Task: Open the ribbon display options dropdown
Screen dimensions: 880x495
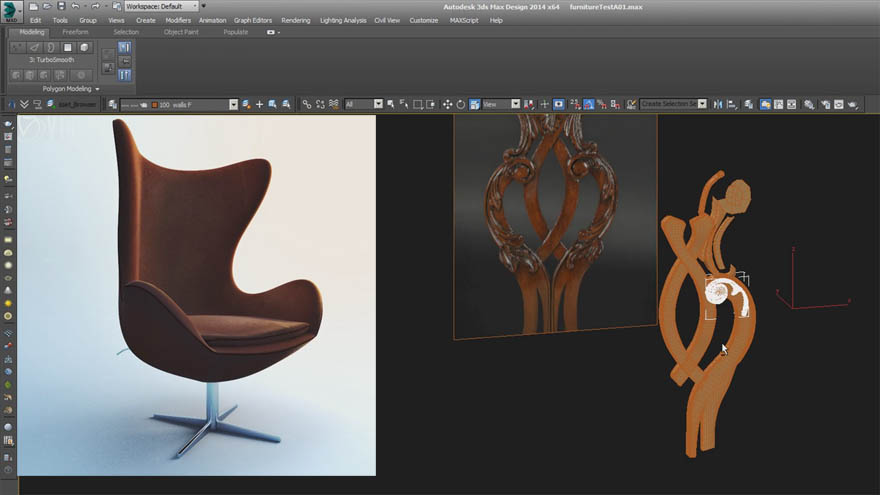Action: [273, 32]
